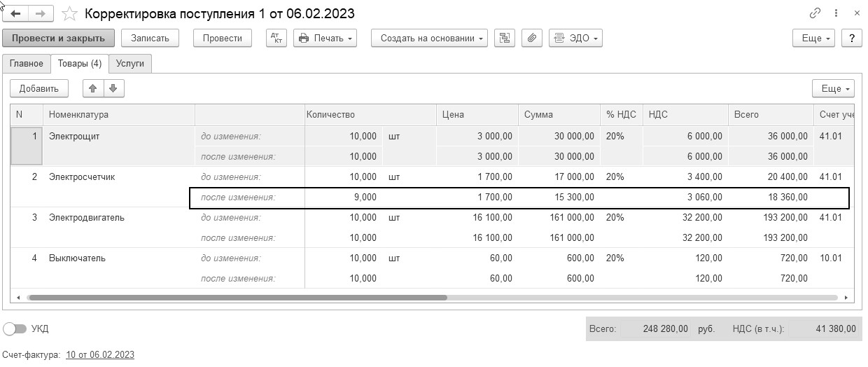Move selected row up

pyautogui.click(x=93, y=88)
